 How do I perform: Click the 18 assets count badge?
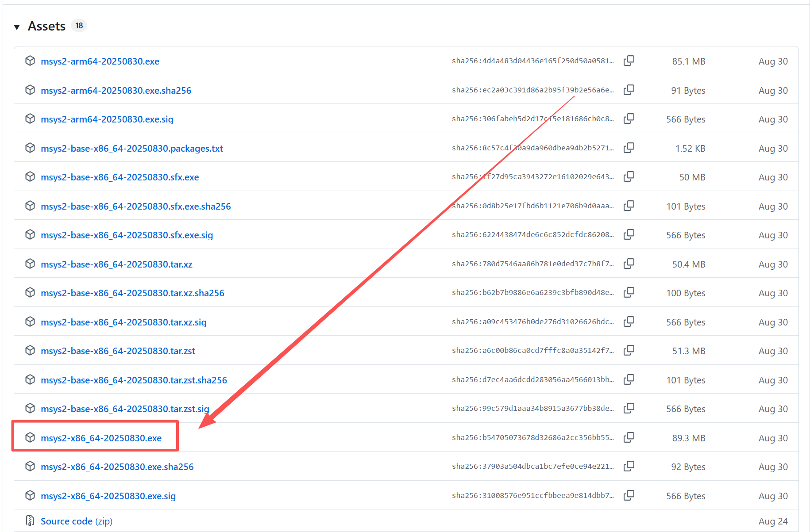(79, 26)
